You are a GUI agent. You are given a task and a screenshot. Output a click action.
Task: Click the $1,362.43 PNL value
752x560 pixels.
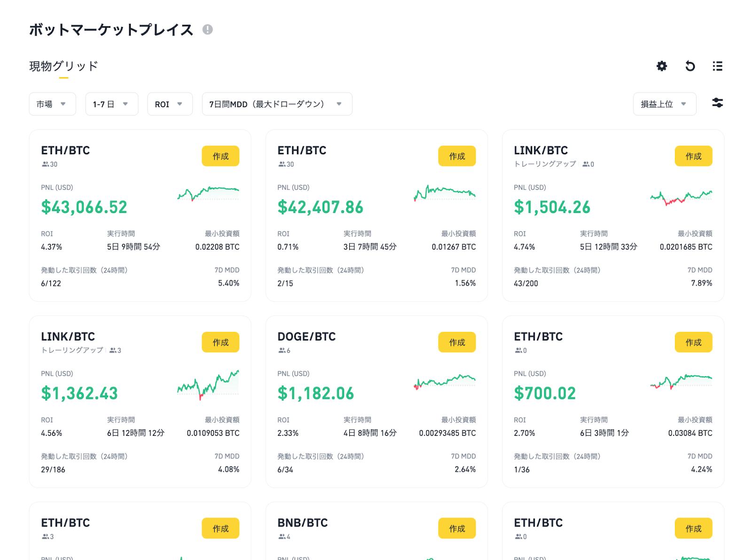tap(79, 394)
